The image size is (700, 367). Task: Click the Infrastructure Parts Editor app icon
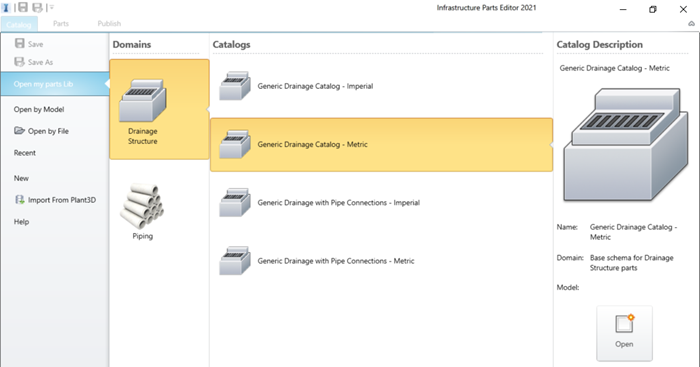[6, 8]
